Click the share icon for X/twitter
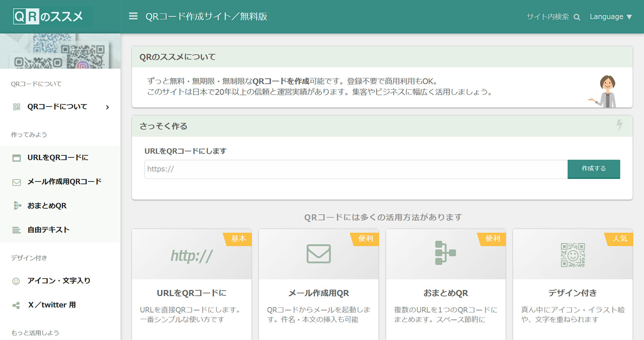This screenshot has width=644, height=340. tap(16, 305)
